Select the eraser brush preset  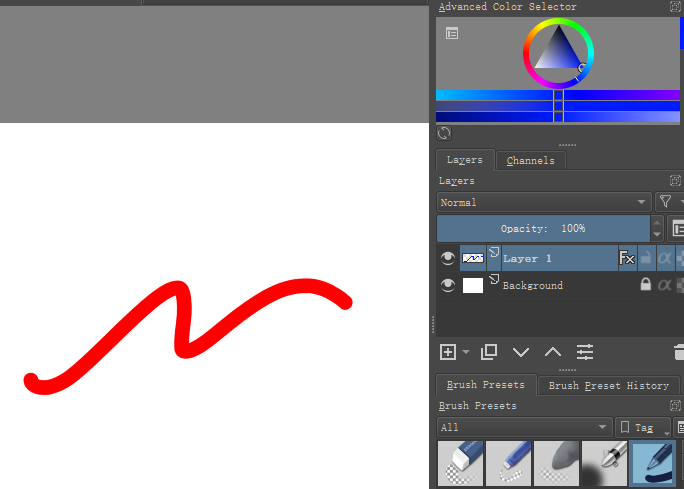[x=460, y=463]
